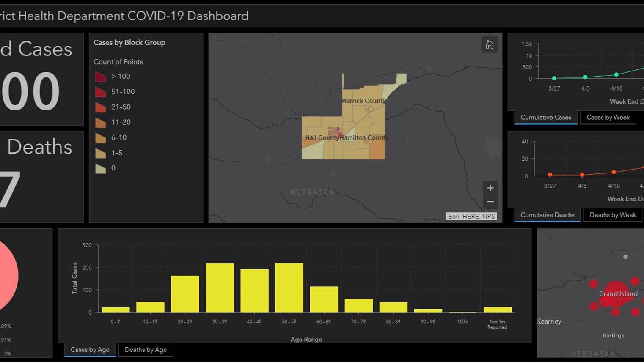Open the Deaths by Age tab

click(146, 350)
